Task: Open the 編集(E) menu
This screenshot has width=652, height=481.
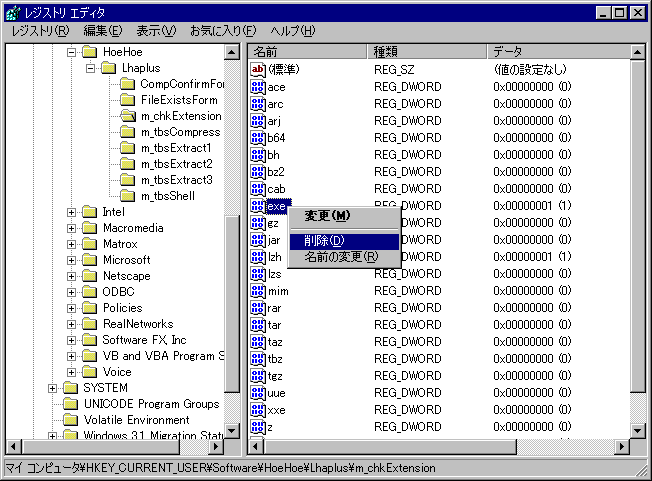Action: tap(103, 31)
